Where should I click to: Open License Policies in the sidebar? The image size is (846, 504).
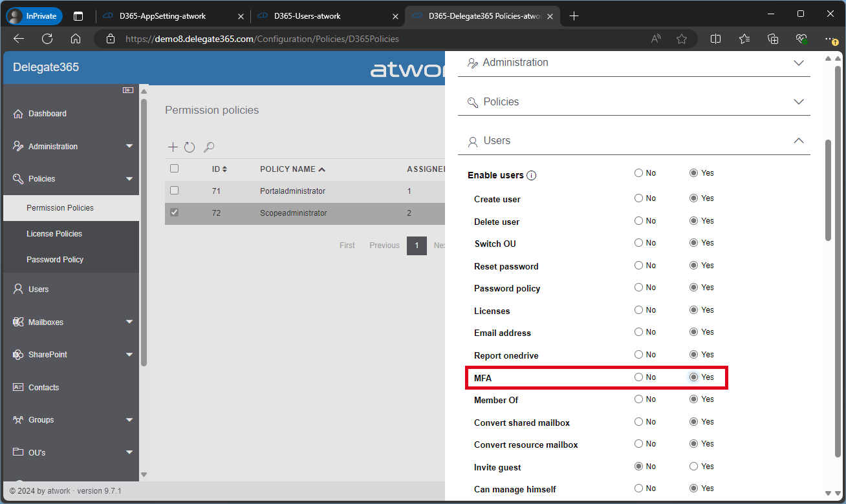(x=54, y=234)
